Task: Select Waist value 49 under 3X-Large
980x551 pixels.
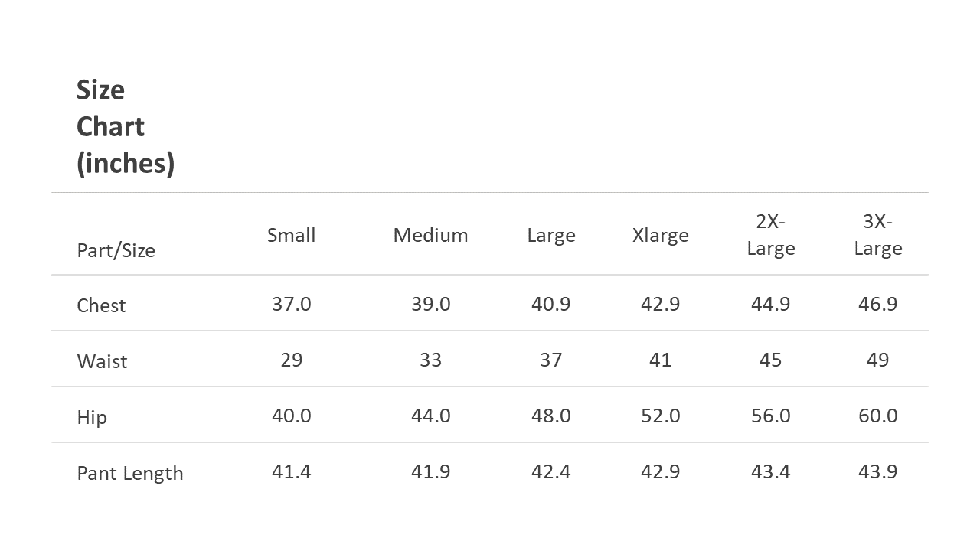Action: point(877,360)
